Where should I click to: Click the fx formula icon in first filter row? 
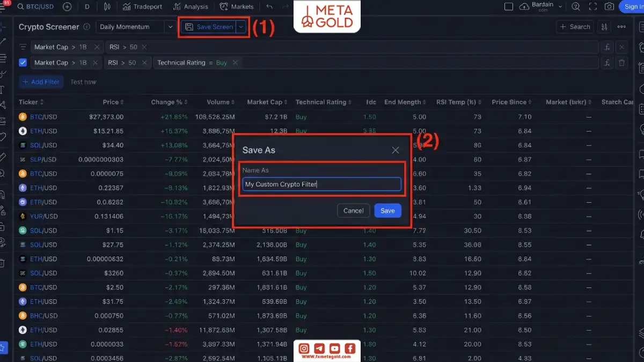pos(607,47)
